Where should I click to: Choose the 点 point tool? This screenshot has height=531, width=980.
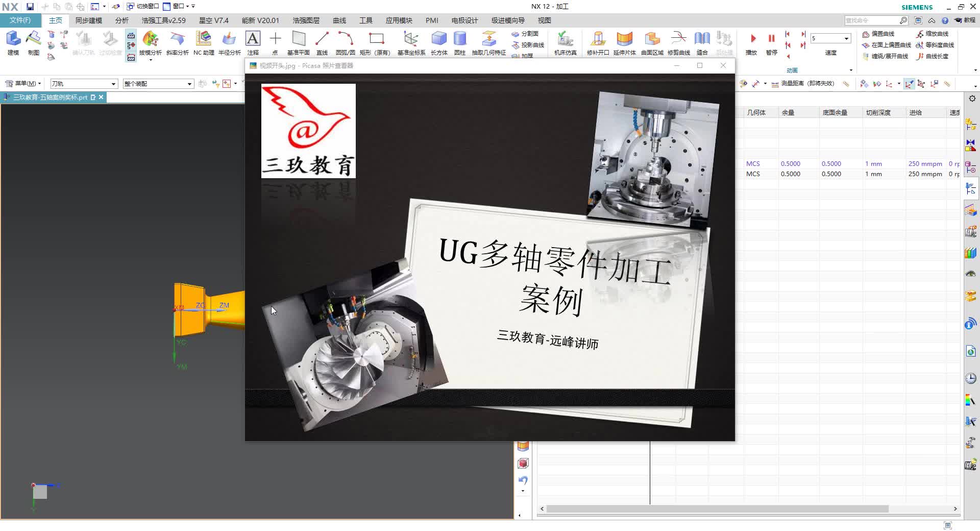275,43
